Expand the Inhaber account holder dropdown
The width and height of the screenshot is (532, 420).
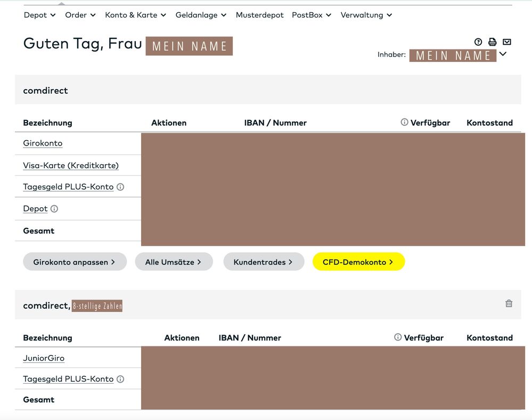click(503, 54)
